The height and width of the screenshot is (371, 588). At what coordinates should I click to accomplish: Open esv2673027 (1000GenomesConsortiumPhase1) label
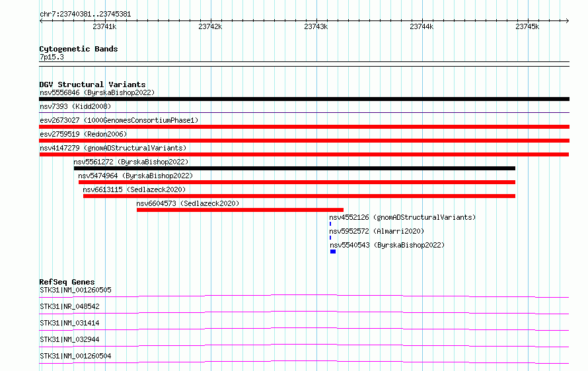pos(119,120)
